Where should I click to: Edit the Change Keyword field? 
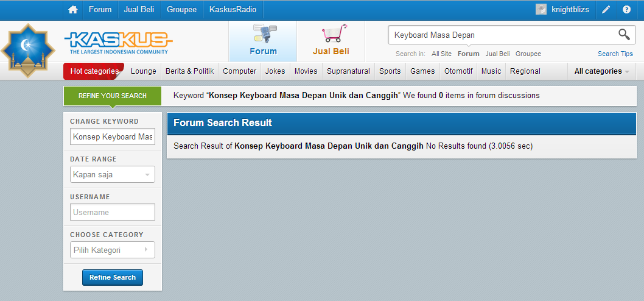(x=113, y=136)
